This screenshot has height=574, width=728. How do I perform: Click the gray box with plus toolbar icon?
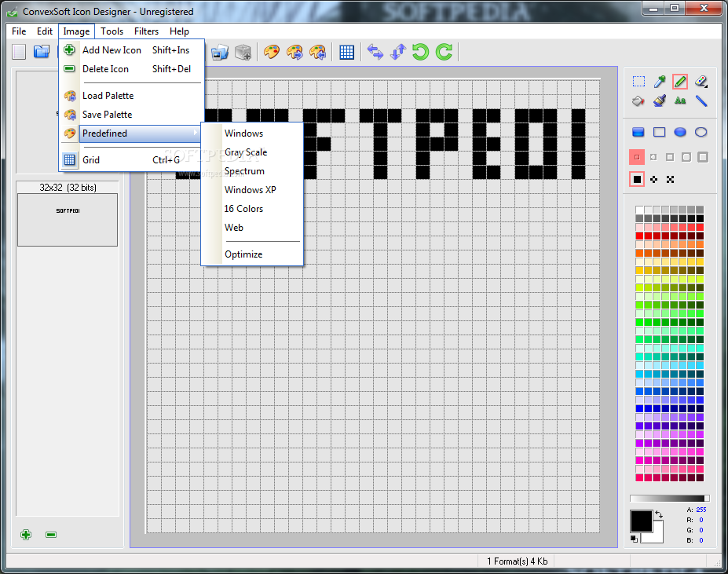(243, 53)
